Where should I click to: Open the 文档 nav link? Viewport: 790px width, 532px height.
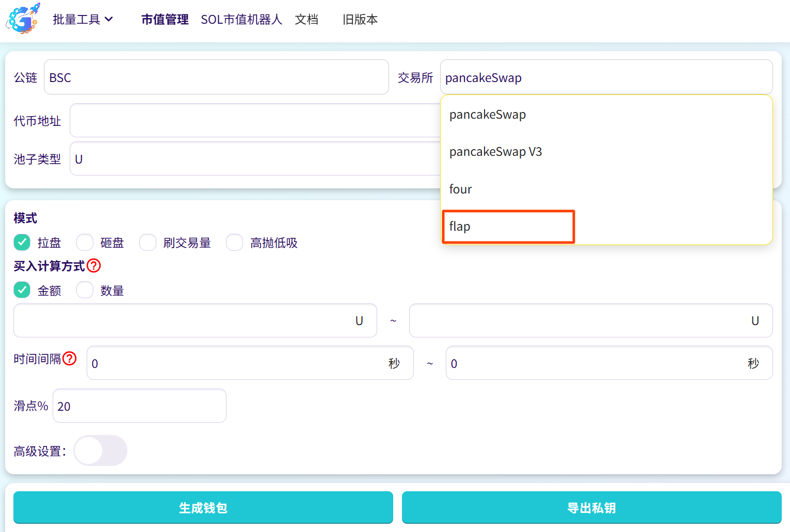pyautogui.click(x=306, y=20)
